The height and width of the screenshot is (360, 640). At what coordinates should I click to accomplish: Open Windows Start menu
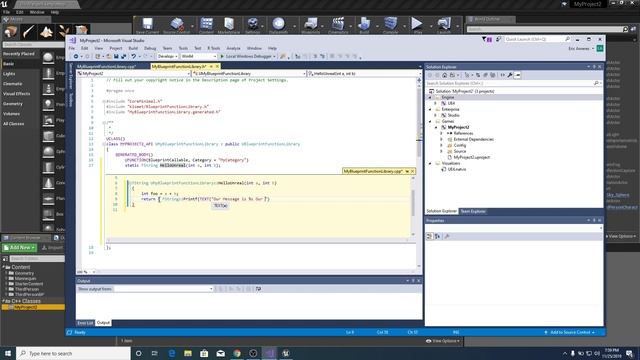point(8,353)
